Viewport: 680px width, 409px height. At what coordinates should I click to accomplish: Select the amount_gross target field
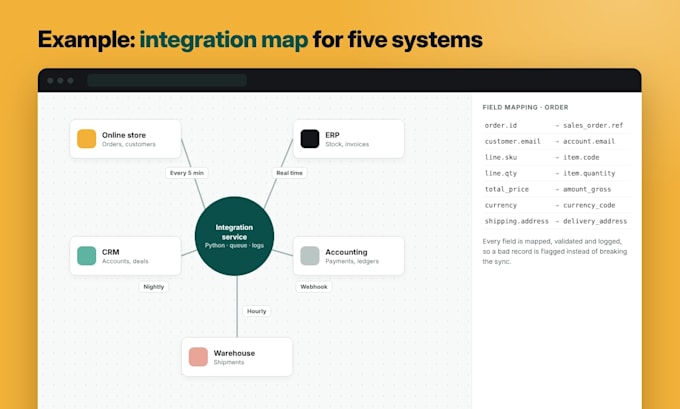coord(587,190)
